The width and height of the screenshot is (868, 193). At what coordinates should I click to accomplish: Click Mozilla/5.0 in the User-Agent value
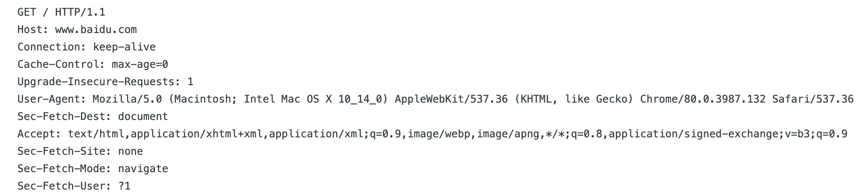(x=127, y=99)
